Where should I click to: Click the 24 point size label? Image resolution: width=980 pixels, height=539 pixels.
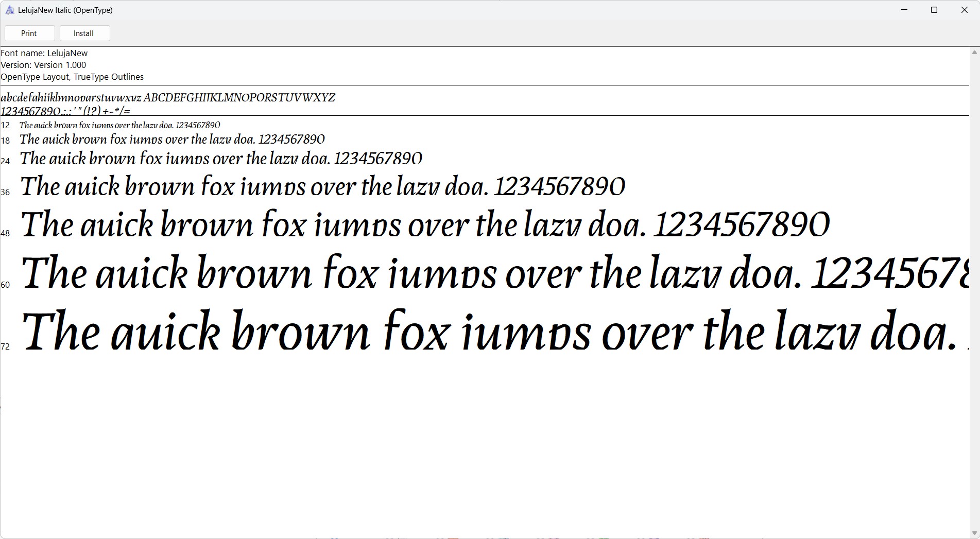5,161
